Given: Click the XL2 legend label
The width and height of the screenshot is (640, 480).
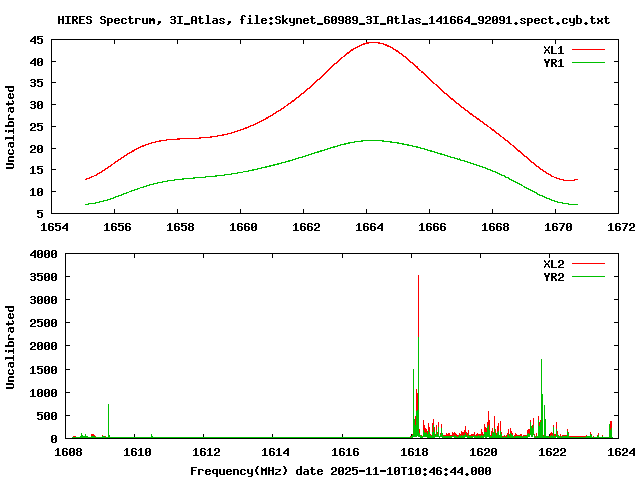Looking at the screenshot, I should point(553,264).
